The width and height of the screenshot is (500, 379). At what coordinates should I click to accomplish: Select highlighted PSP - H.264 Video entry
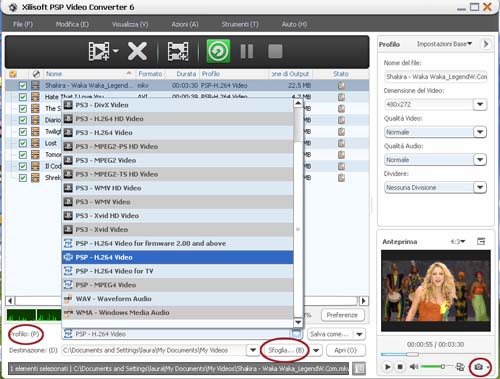177,257
